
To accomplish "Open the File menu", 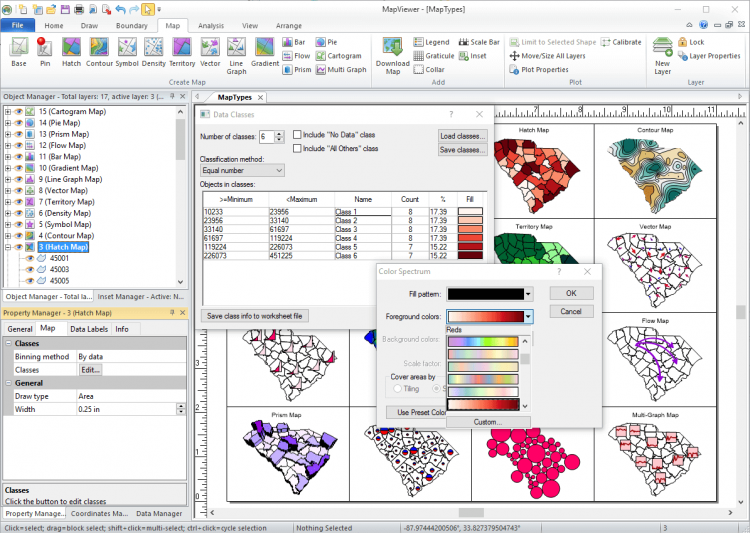I will pyautogui.click(x=18, y=25).
